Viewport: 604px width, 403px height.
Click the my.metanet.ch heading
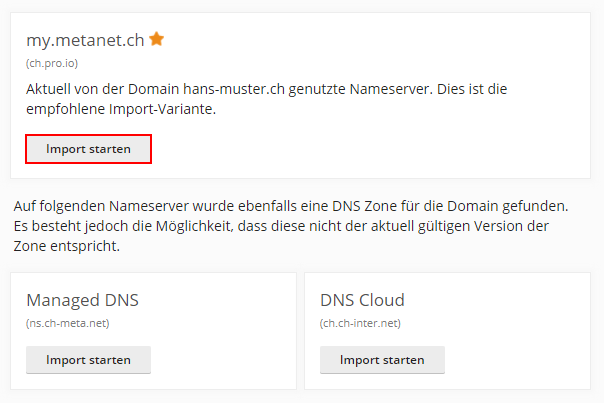pyautogui.click(x=85, y=40)
